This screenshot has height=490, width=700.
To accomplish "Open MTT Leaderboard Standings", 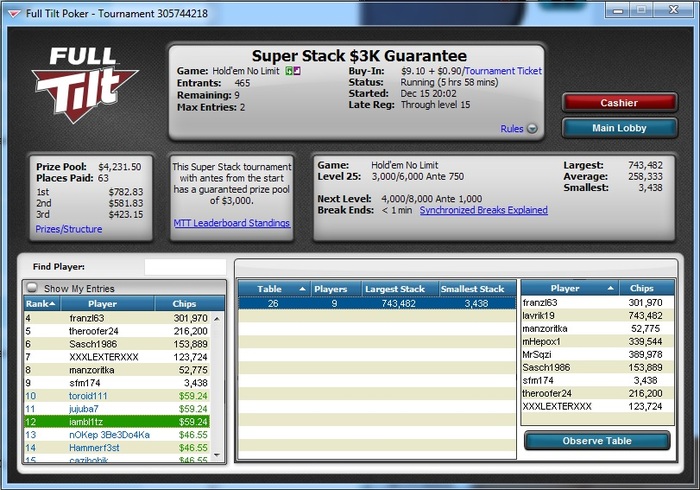I will 232,223.
